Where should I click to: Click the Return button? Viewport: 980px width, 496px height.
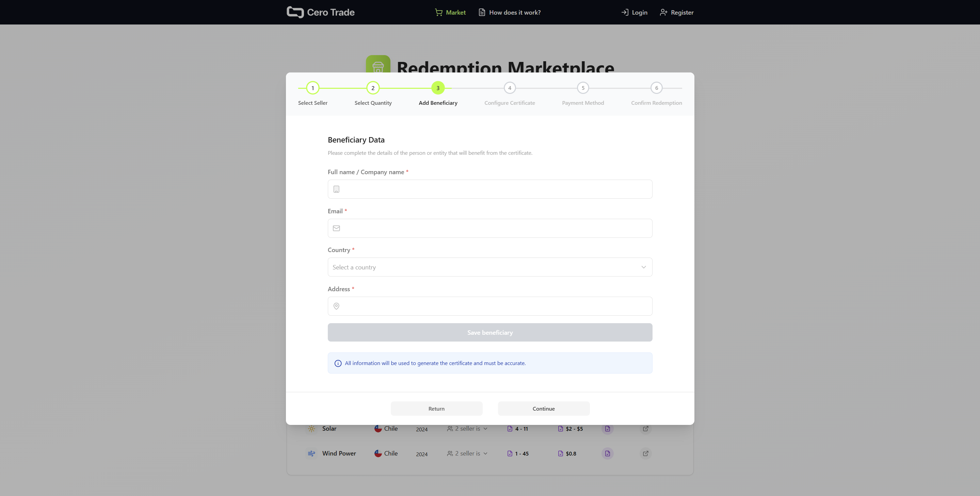coord(436,408)
